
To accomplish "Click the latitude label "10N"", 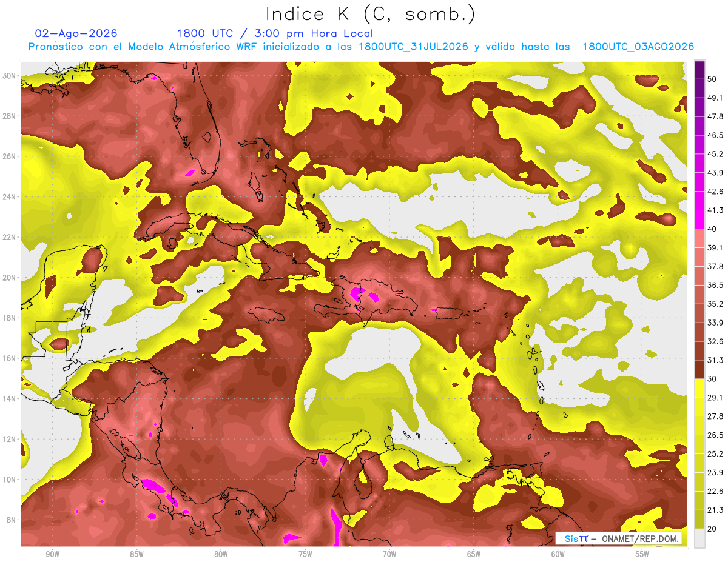I will [8, 480].
